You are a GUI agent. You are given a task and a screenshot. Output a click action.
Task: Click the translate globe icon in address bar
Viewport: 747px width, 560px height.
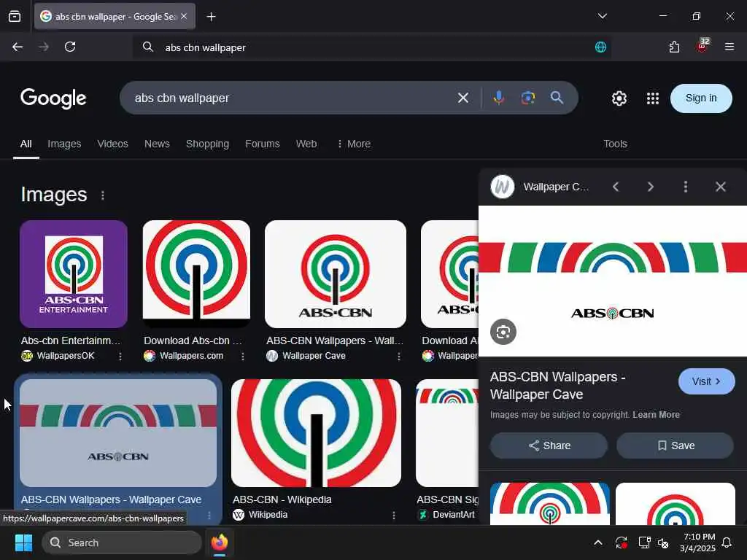pos(600,47)
